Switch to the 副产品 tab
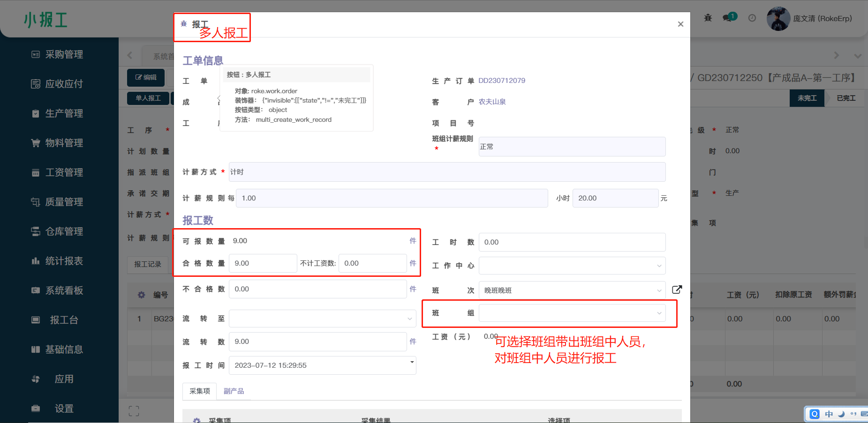 (234, 391)
